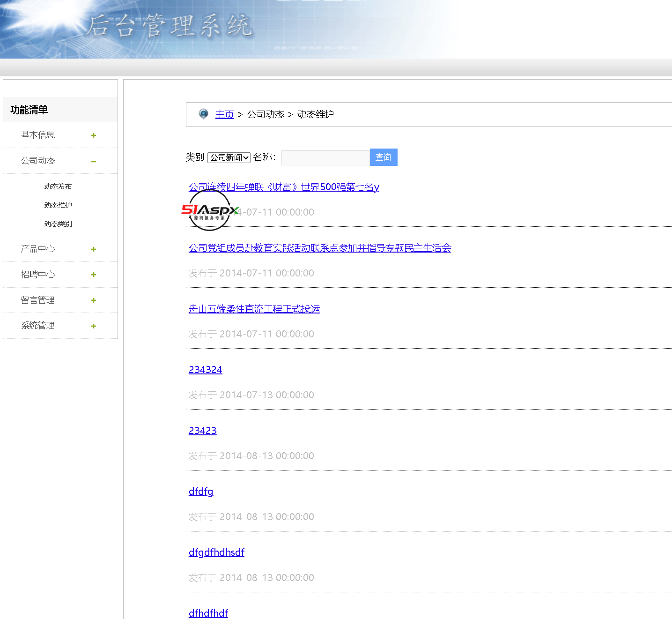Click the 名称 search input field
The image size is (672, 619).
pyautogui.click(x=325, y=157)
